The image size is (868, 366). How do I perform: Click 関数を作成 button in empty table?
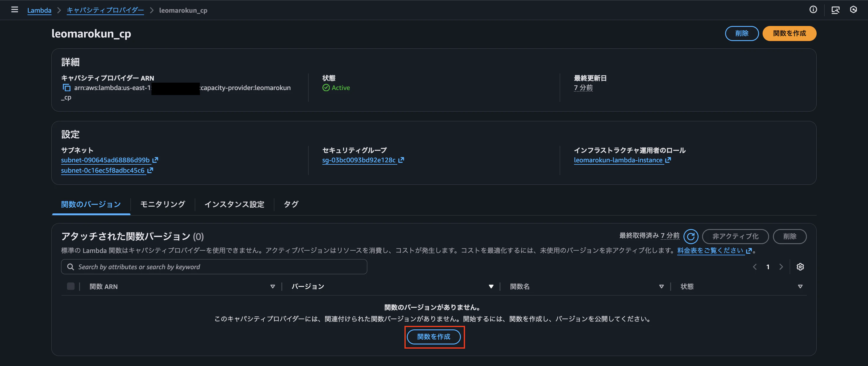tap(434, 337)
